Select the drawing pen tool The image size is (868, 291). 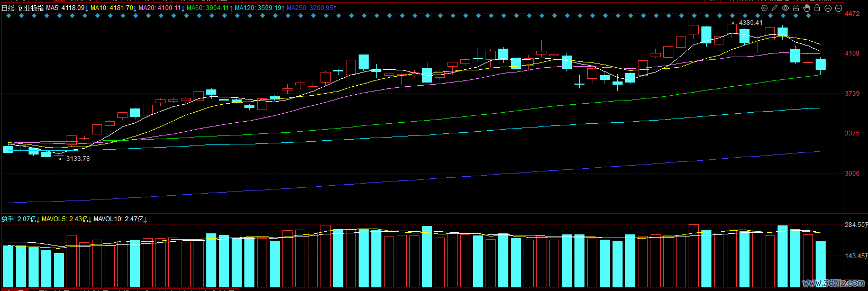775,8
